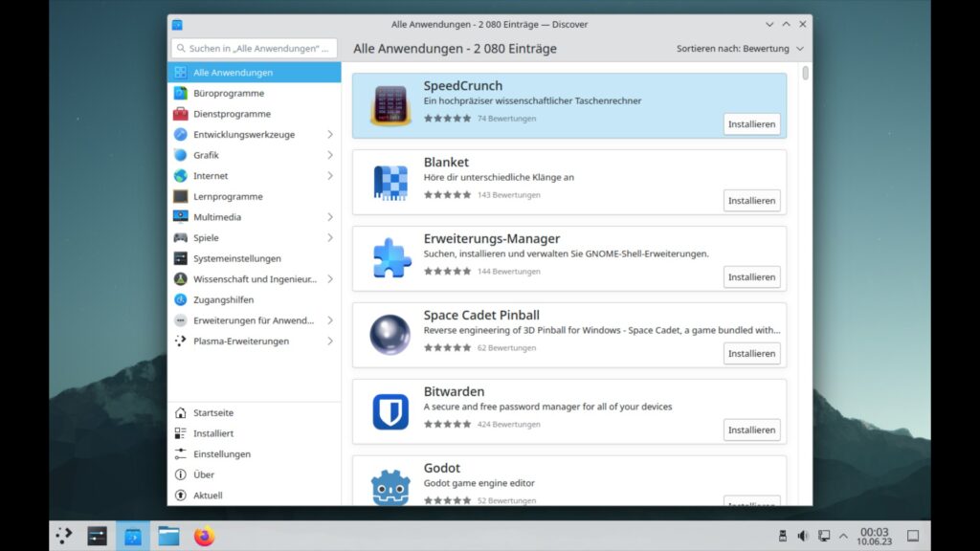
Task: Open the Discover icon in the taskbar
Action: coord(132,536)
